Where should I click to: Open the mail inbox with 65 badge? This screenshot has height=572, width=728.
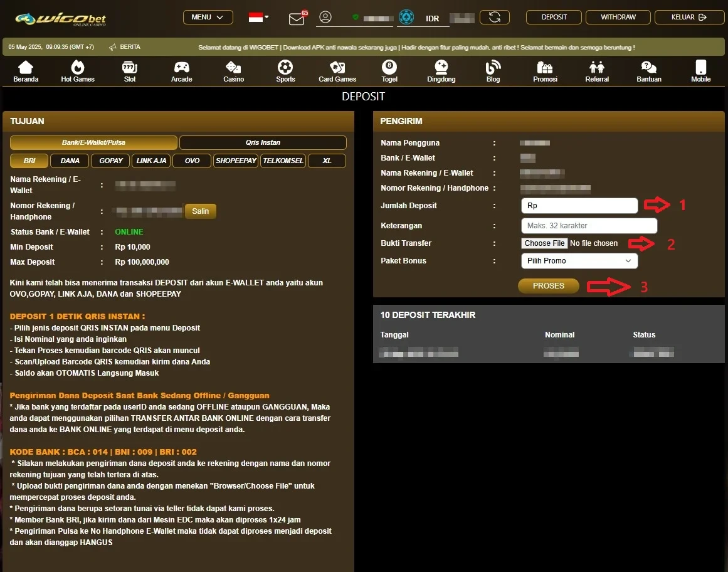tap(297, 18)
